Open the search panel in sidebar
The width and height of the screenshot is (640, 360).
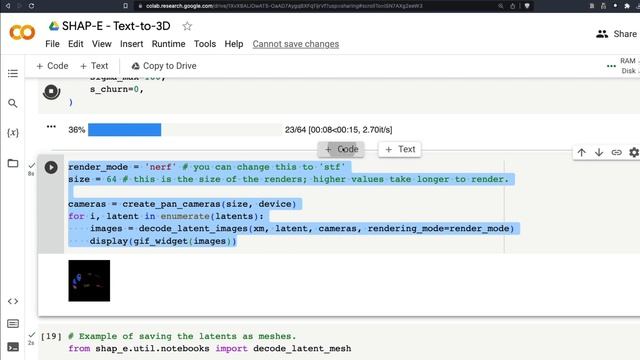click(13, 103)
